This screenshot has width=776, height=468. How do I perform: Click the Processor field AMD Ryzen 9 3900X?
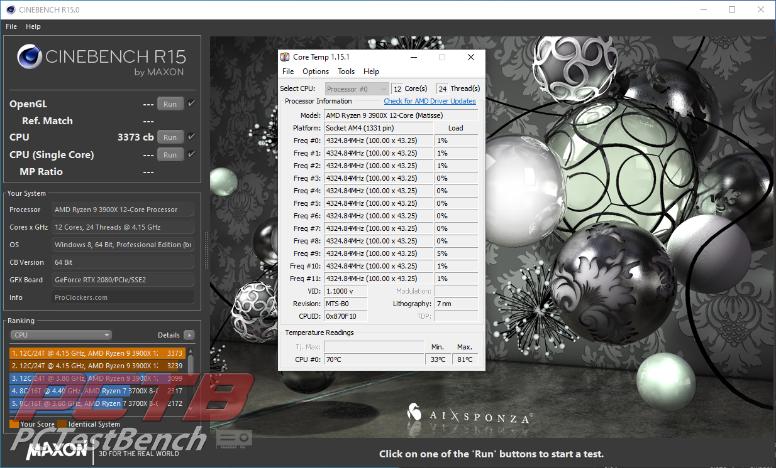tap(123, 210)
